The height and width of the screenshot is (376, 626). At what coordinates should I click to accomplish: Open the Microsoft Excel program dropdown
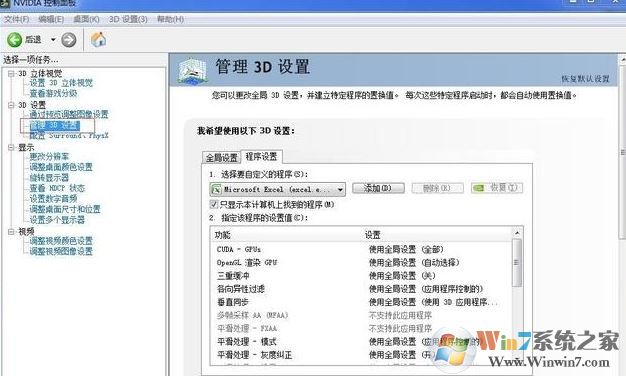(x=277, y=189)
